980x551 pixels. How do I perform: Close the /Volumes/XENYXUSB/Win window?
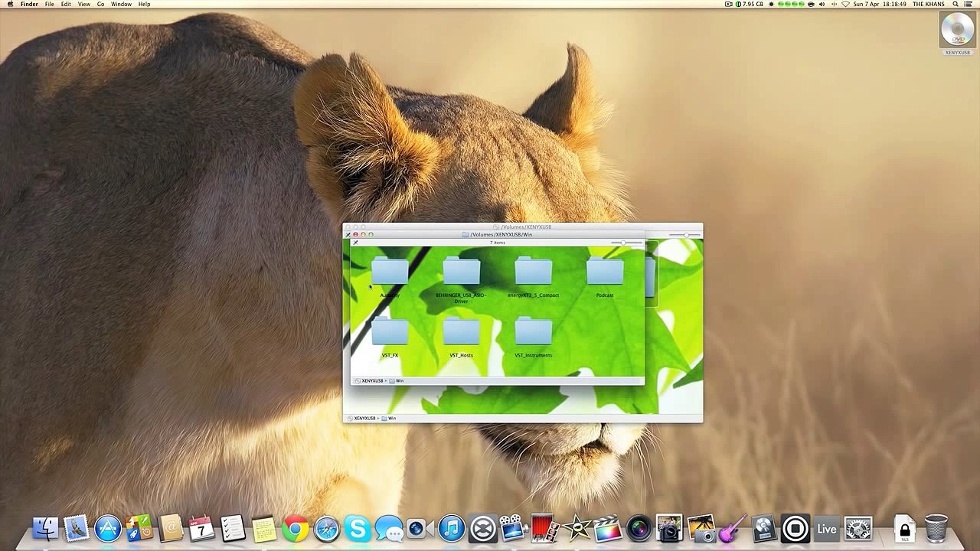tap(355, 234)
